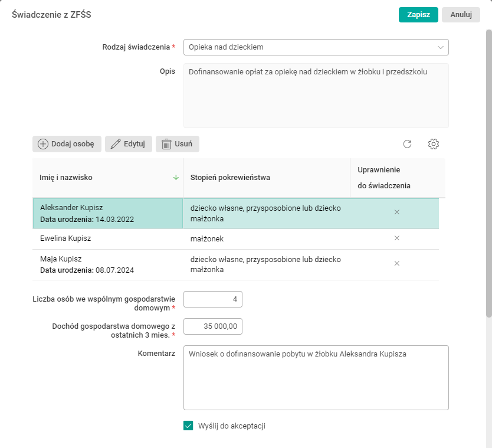Toggle entitlement mark for Maja Kupisz
This screenshot has width=492, height=448.
[x=397, y=264]
